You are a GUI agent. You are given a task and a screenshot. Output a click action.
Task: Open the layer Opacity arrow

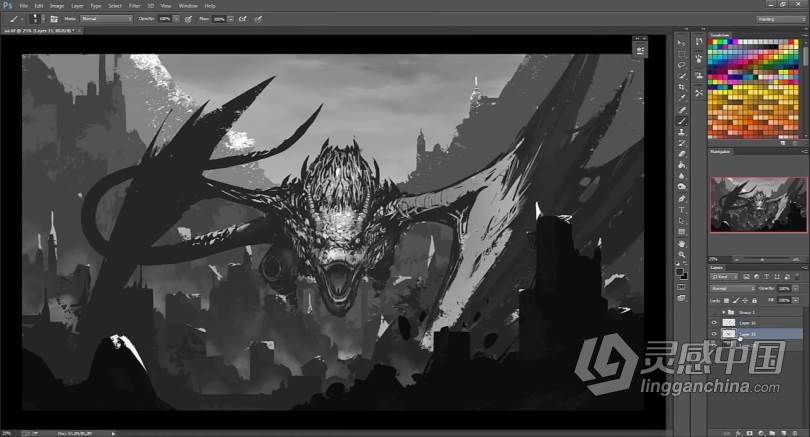click(x=796, y=288)
